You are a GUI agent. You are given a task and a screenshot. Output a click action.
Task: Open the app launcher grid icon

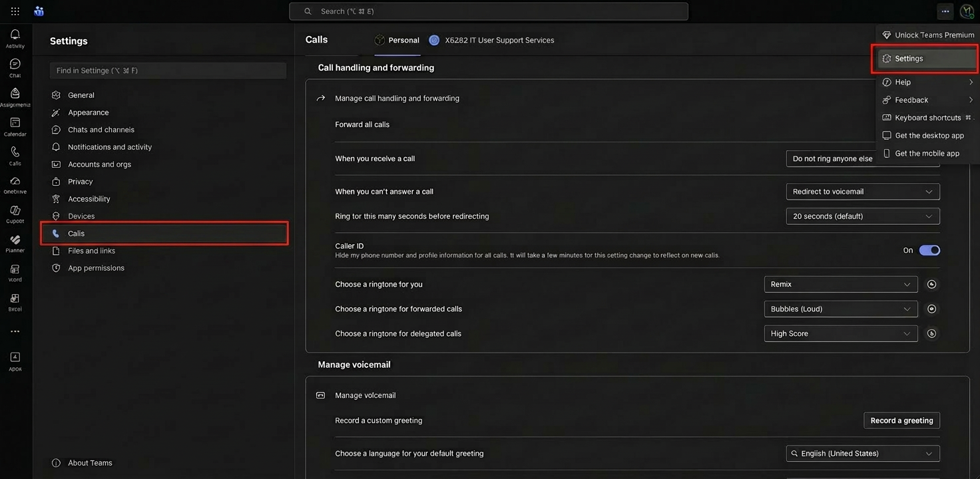(x=15, y=11)
